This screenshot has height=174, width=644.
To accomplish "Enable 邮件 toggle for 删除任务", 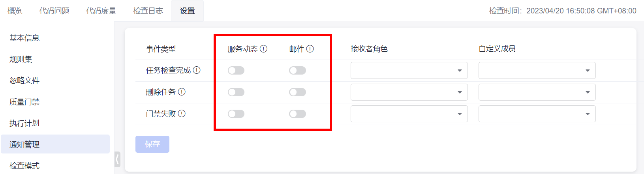I will coord(297,92).
